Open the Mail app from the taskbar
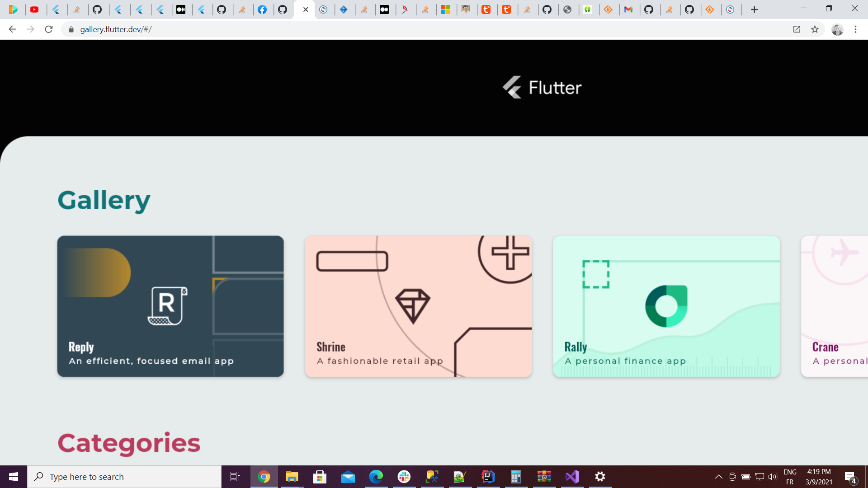 (348, 476)
